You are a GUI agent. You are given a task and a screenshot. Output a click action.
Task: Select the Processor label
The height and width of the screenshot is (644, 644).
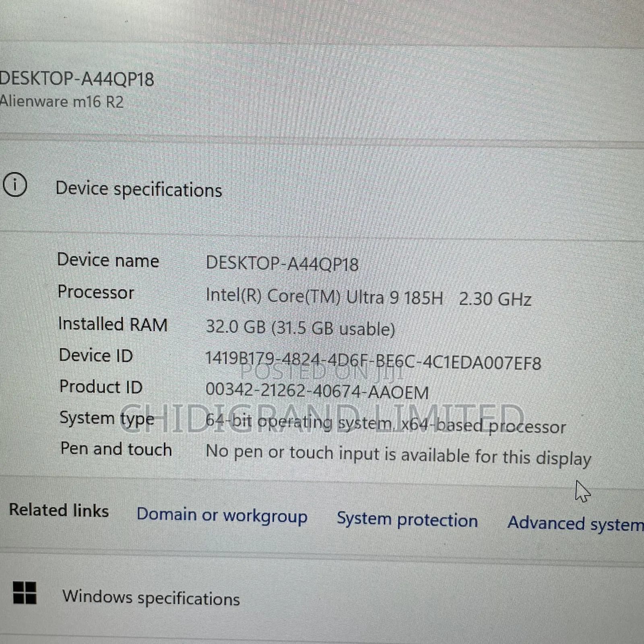tap(96, 292)
